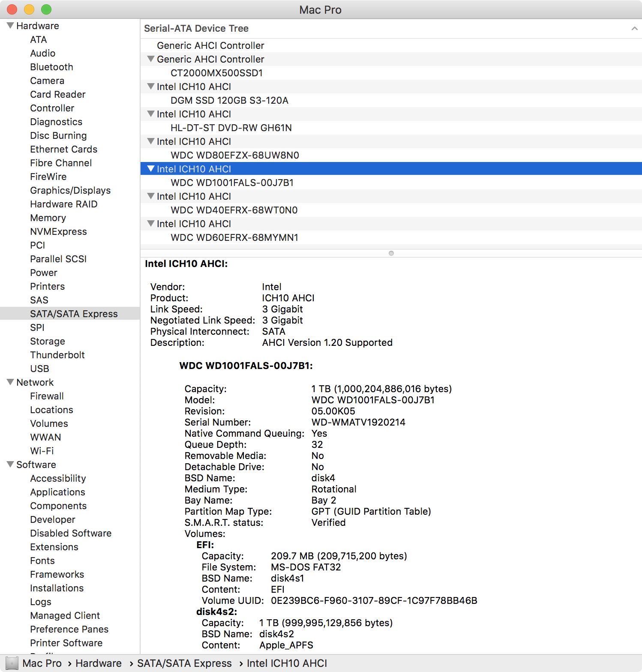Collapse Generic AHCI Controller with CT2000MX500SSD1

coord(151,59)
